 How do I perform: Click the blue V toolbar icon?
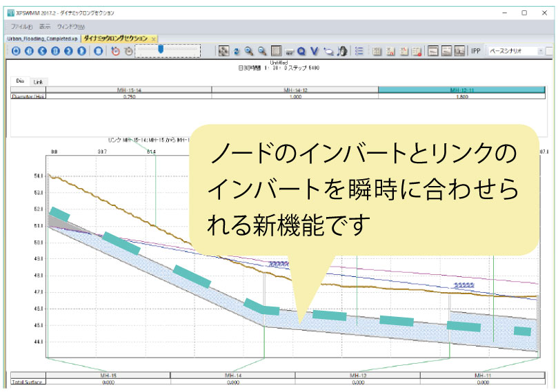(315, 52)
